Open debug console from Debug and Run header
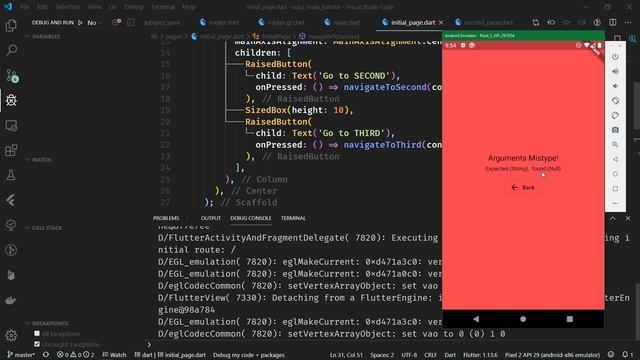Image resolution: width=640 pixels, height=360 pixels. tap(131, 22)
